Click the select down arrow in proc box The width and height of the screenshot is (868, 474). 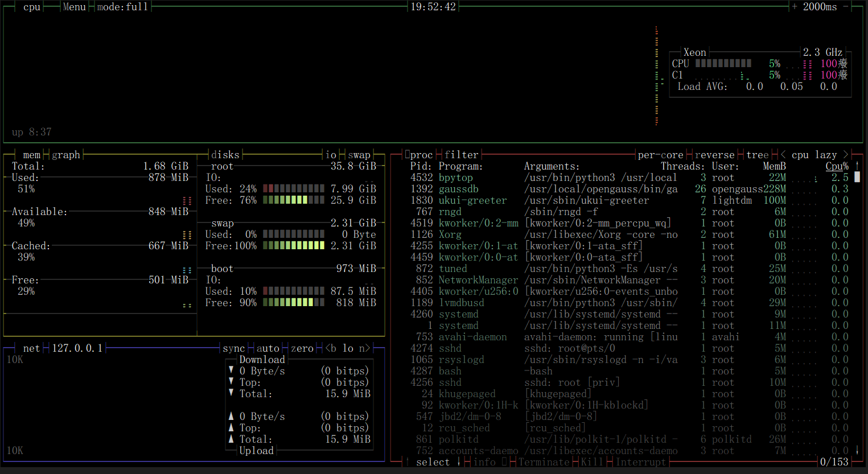pyautogui.click(x=459, y=462)
